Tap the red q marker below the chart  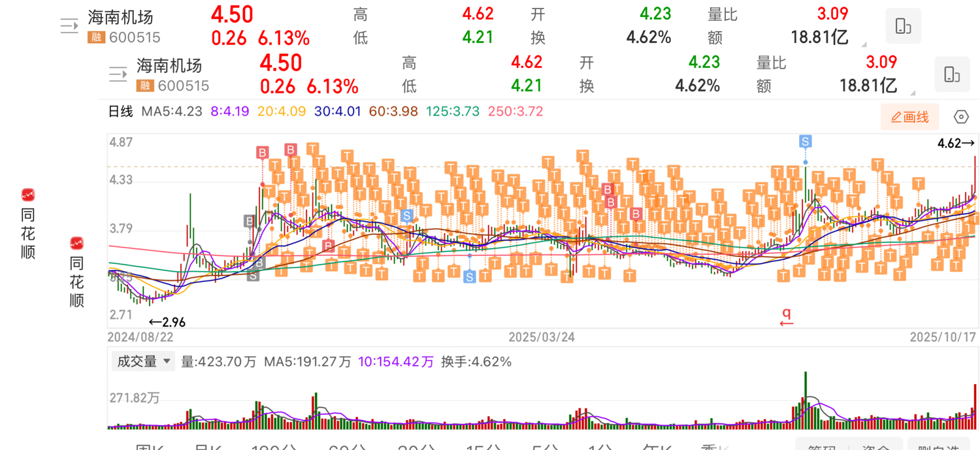tap(787, 317)
